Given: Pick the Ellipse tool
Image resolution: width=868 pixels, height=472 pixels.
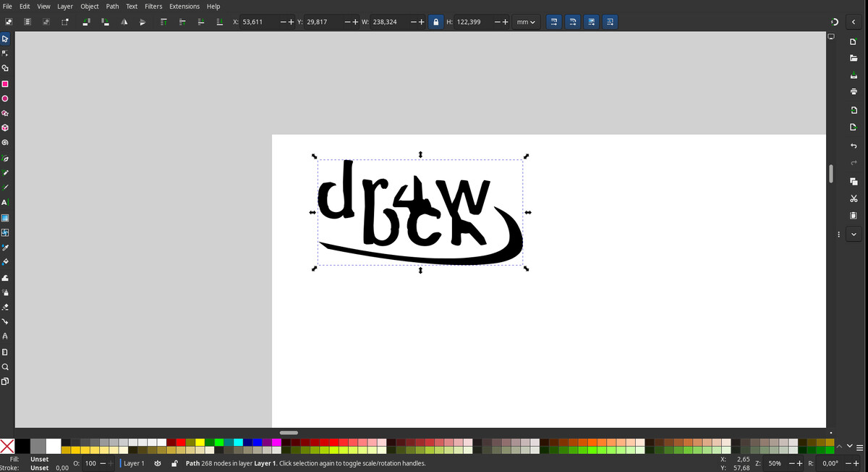Looking at the screenshot, I should coord(5,98).
